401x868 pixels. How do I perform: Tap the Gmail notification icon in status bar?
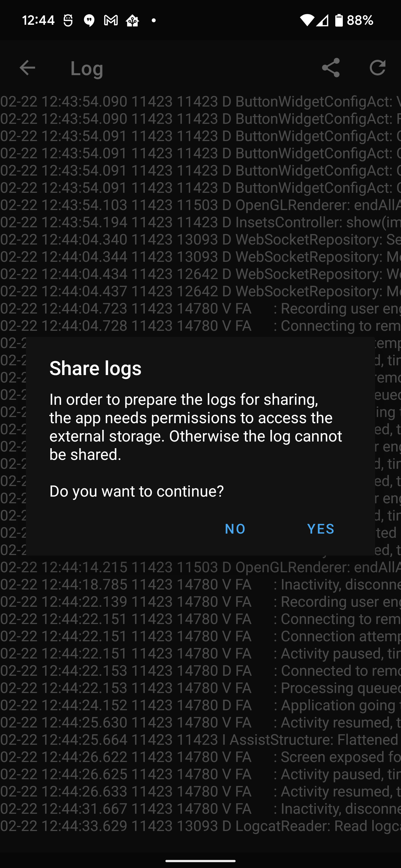point(111,21)
